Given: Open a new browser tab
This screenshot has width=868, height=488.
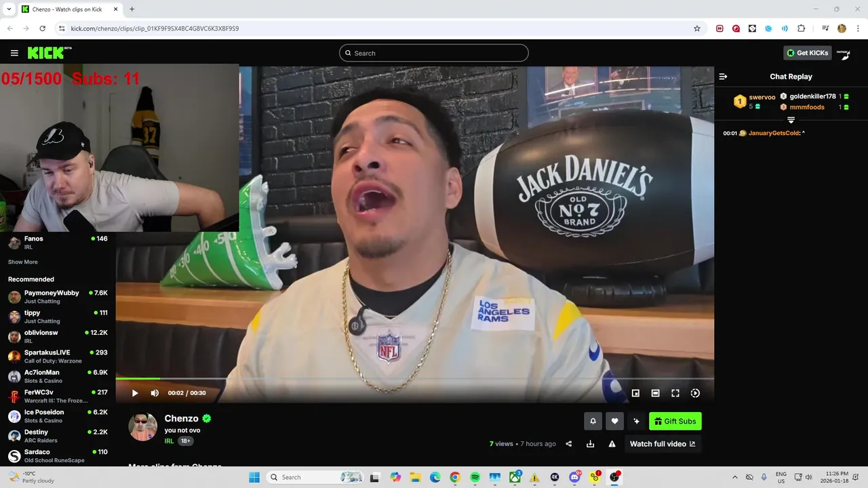Looking at the screenshot, I should 132,9.
